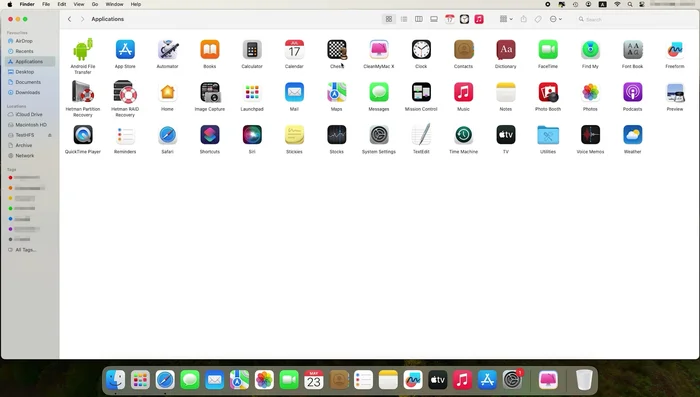This screenshot has height=397, width=700.
Task: Select the Podcasts app icon
Action: click(x=633, y=92)
